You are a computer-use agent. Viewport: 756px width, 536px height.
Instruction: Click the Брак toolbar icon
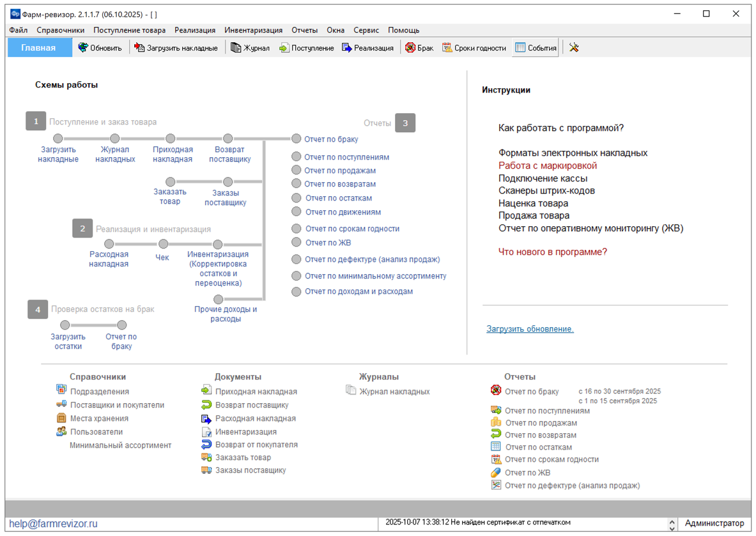(410, 48)
